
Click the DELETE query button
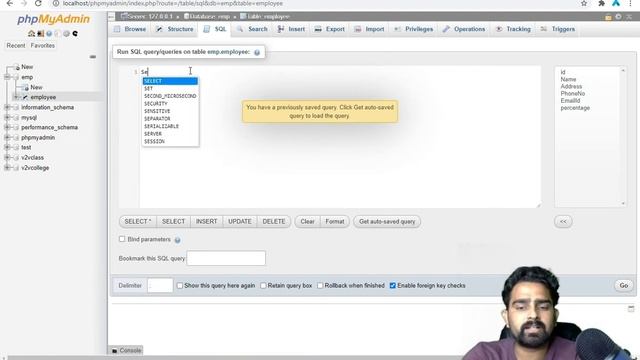click(x=274, y=222)
